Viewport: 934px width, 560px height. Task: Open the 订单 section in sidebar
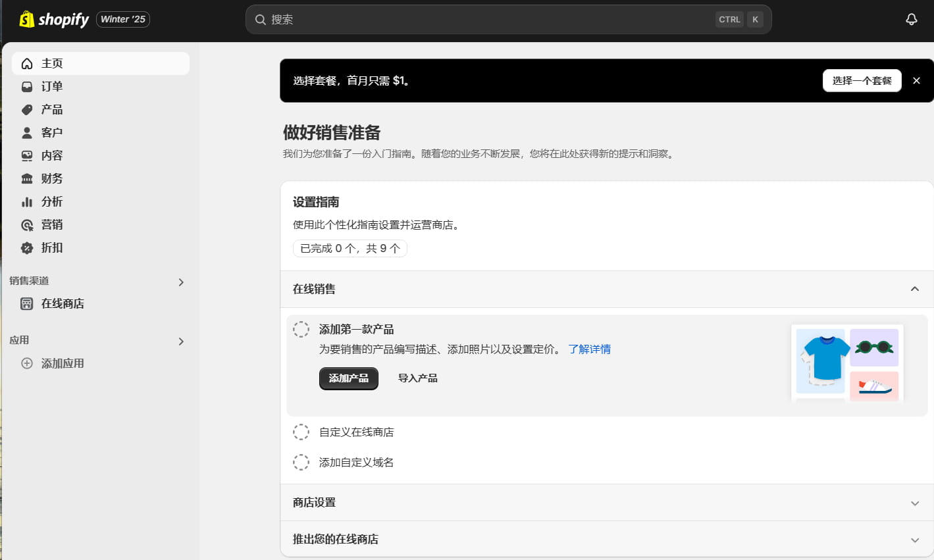point(52,86)
